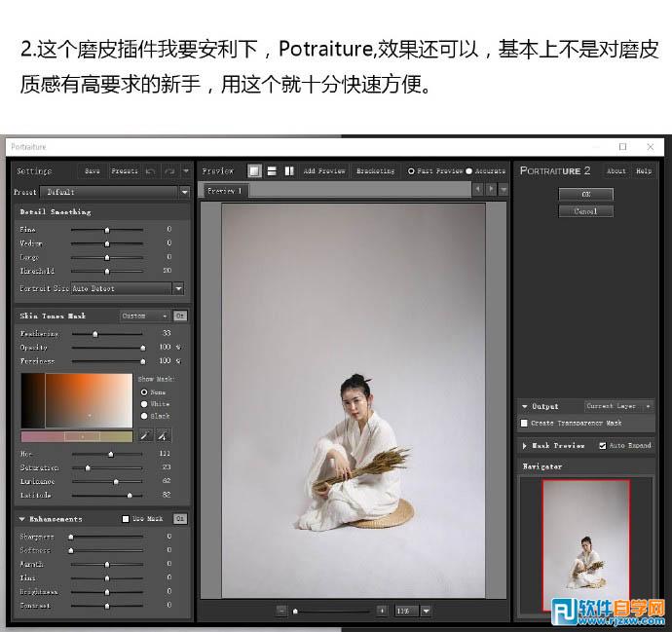Select the single-pane preview layout icon
The width and height of the screenshot is (672, 632).
255,170
